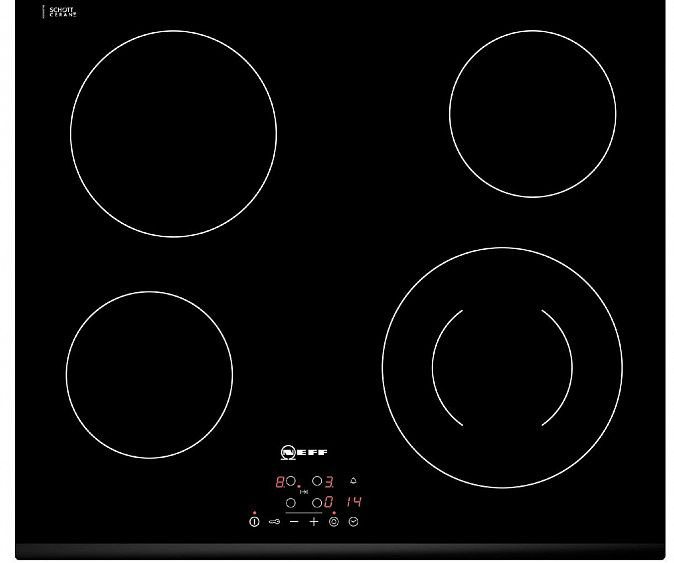Click the small rear-right cooking zone
This screenshot has height=563, width=674.
(x=532, y=113)
